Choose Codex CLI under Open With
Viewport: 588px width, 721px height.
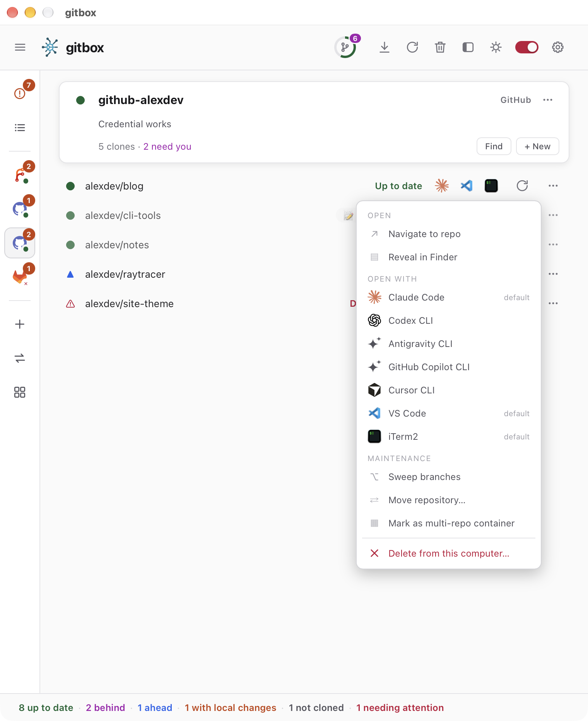(x=449, y=321)
